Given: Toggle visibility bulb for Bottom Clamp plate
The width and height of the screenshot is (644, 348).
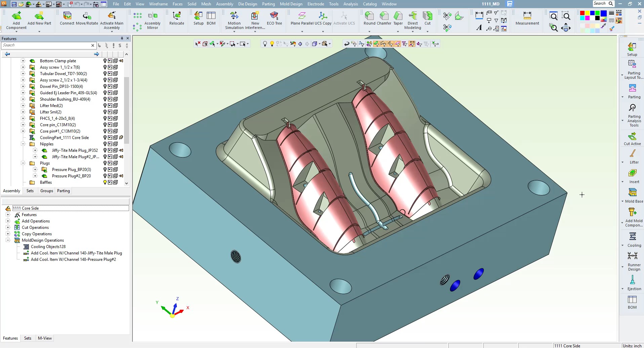Looking at the screenshot, I should [x=105, y=61].
